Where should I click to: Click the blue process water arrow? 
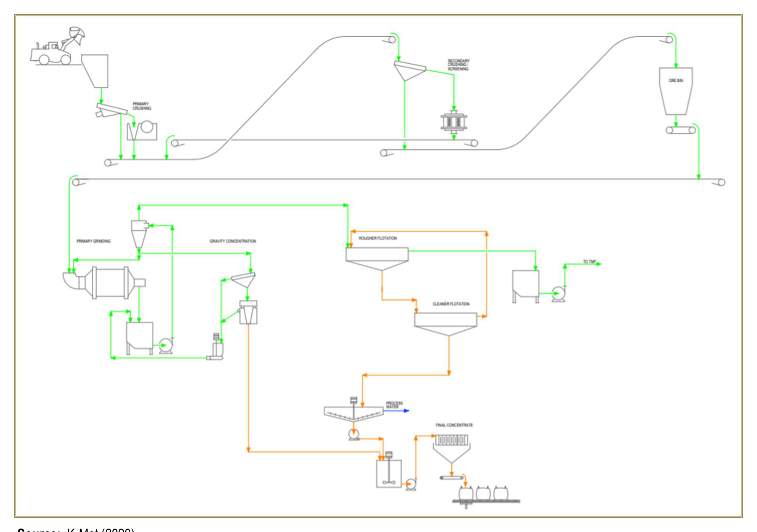pyautogui.click(x=397, y=411)
